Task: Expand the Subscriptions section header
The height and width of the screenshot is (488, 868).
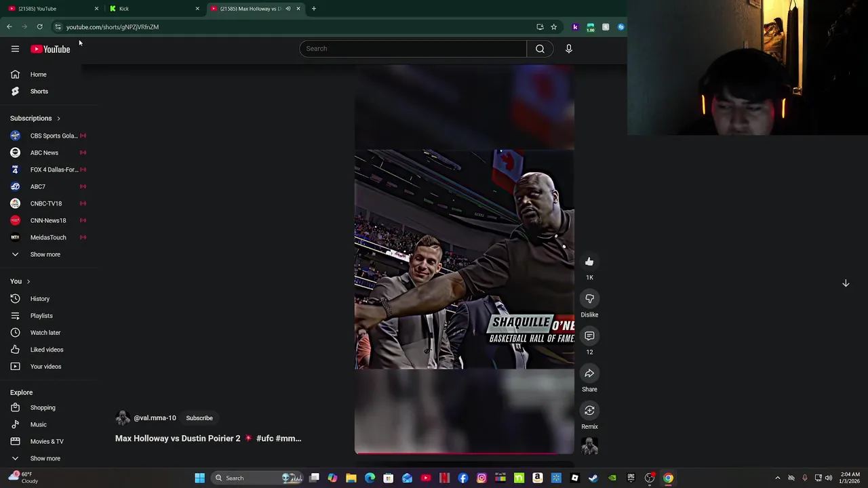Action: click(35, 119)
